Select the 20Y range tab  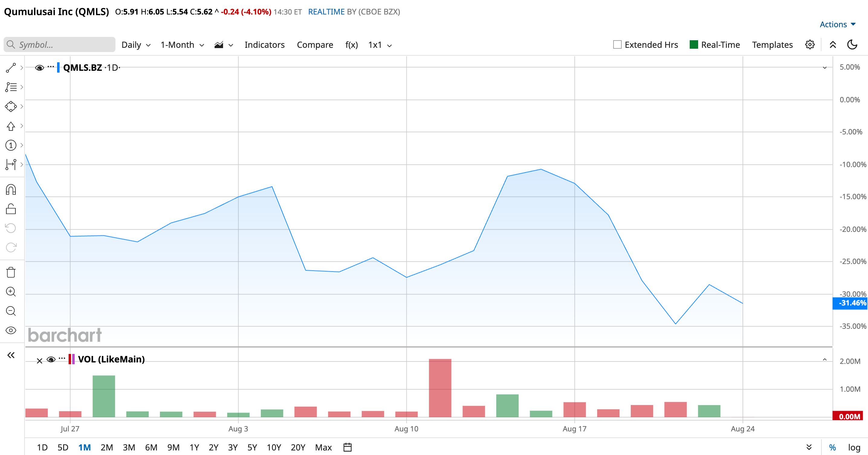coord(298,447)
